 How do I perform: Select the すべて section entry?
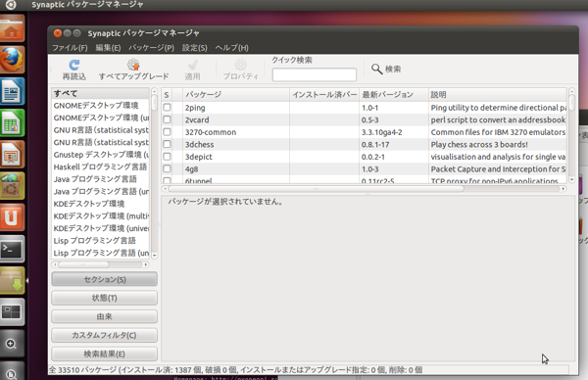coord(100,93)
